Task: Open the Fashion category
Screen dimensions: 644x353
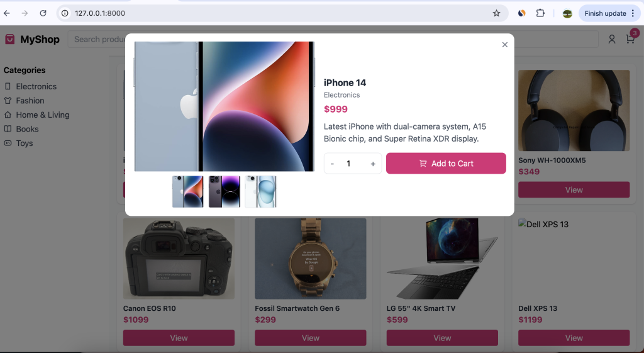Action: 30,101
